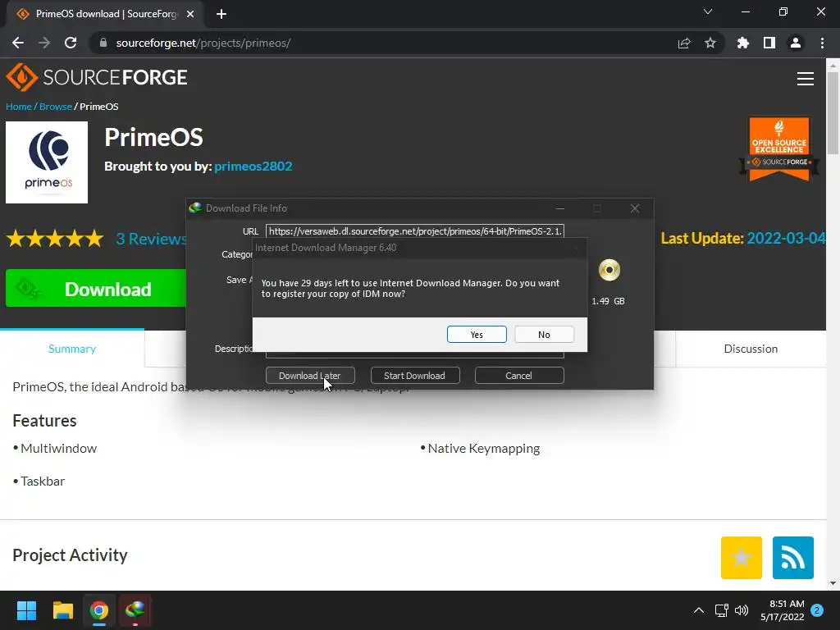Click the browser Forward arrow

pos(44,43)
